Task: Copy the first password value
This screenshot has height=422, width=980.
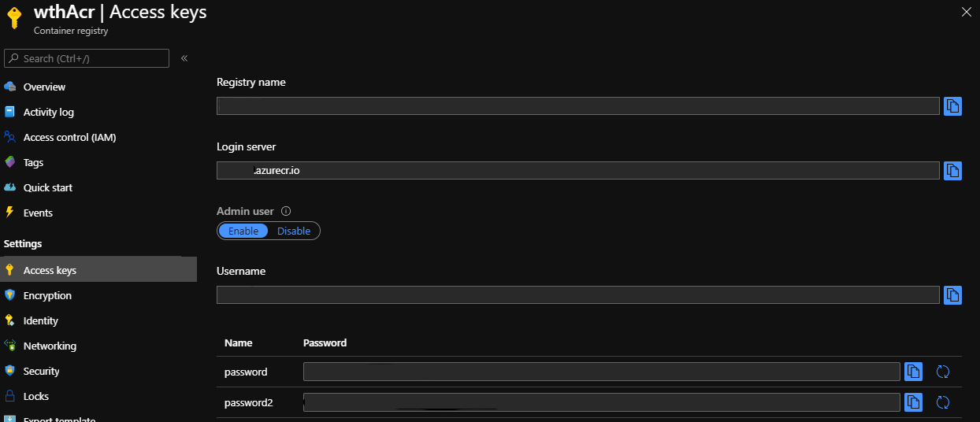Action: pyautogui.click(x=913, y=372)
